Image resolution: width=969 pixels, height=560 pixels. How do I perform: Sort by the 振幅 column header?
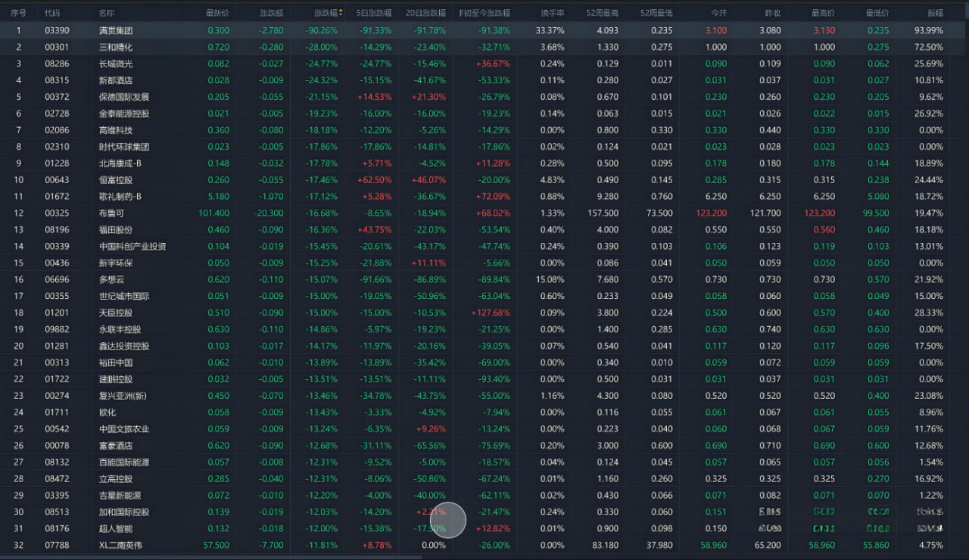[935, 13]
